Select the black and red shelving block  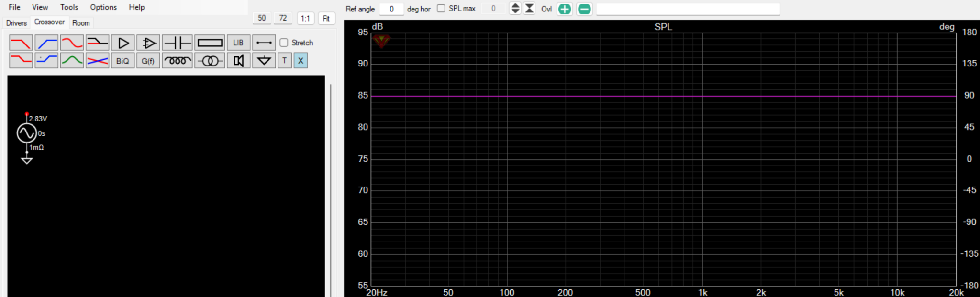point(97,43)
